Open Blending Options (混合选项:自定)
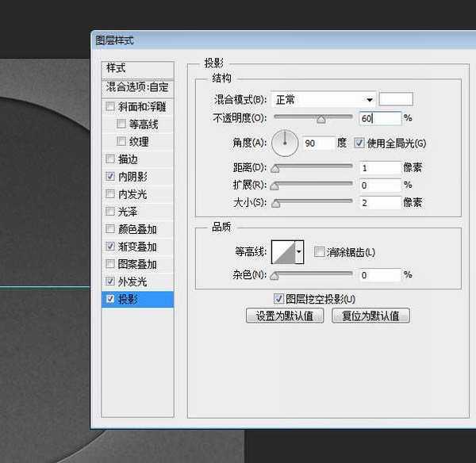This screenshot has width=476, height=463. pos(137,86)
